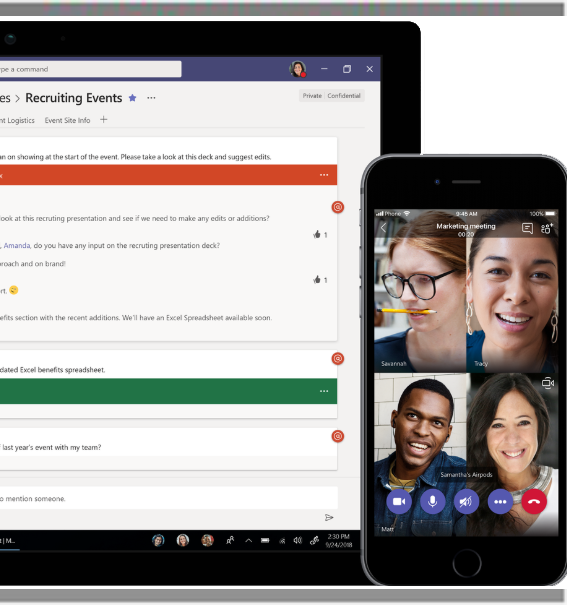This screenshot has width=567, height=605.
Task: Hang up the Marketing meeting call
Action: [534, 501]
